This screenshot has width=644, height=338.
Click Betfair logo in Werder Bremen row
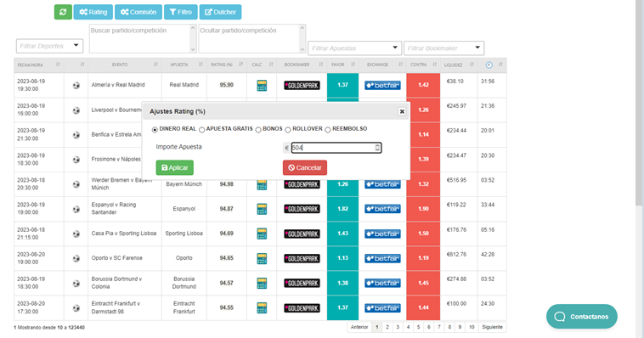point(382,184)
